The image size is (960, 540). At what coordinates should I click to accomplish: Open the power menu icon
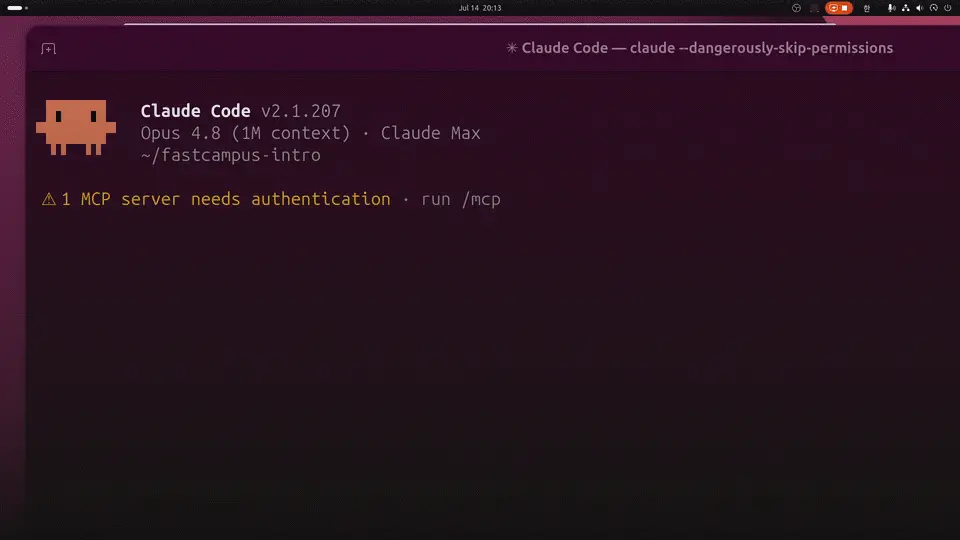click(x=948, y=8)
